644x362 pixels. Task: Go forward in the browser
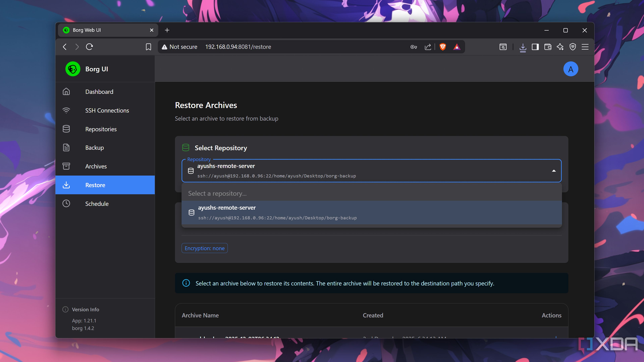tap(77, 47)
